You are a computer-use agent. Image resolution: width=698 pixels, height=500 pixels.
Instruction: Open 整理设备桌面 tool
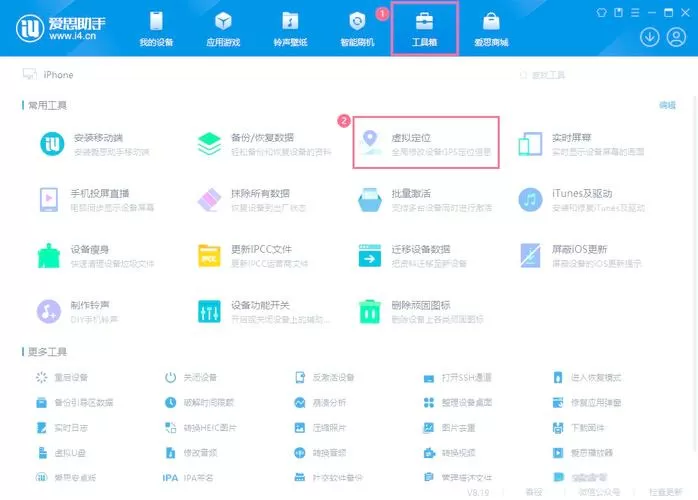pyautogui.click(x=458, y=402)
